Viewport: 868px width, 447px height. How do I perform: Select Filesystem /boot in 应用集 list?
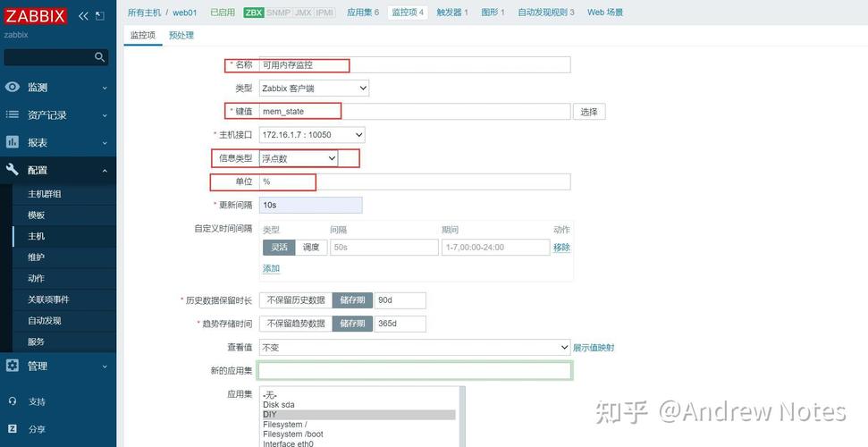[x=358, y=434]
